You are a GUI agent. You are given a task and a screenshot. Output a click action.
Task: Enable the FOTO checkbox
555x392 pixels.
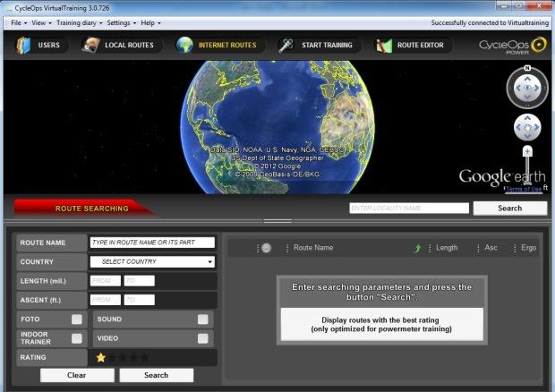[x=77, y=319]
